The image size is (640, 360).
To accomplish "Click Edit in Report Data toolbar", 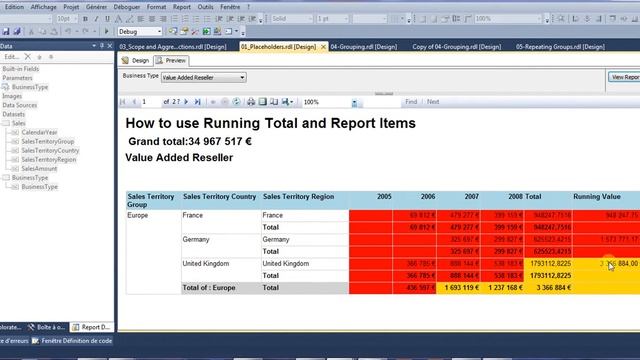I will [x=11, y=57].
